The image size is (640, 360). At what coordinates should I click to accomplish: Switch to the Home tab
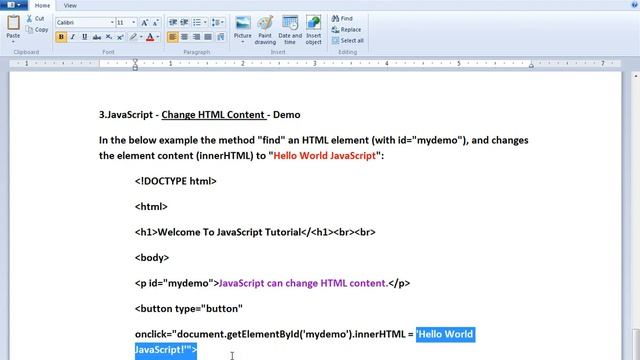point(42,6)
